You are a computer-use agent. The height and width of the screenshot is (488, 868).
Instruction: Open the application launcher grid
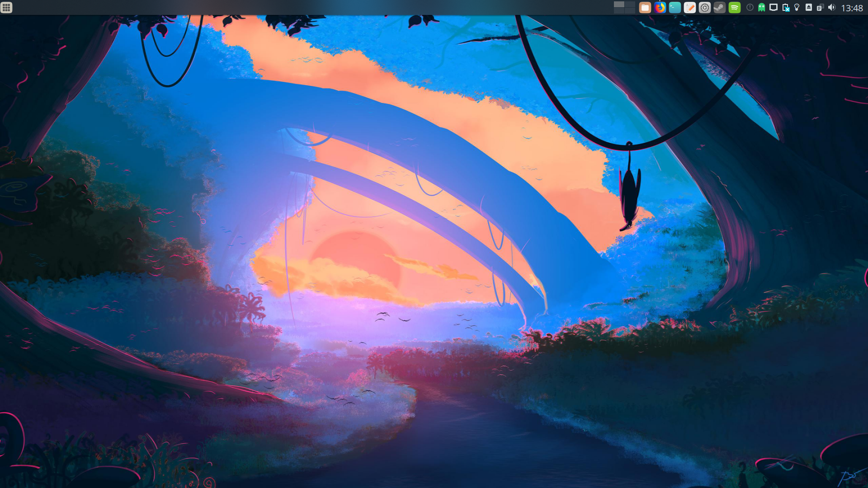tap(6, 8)
